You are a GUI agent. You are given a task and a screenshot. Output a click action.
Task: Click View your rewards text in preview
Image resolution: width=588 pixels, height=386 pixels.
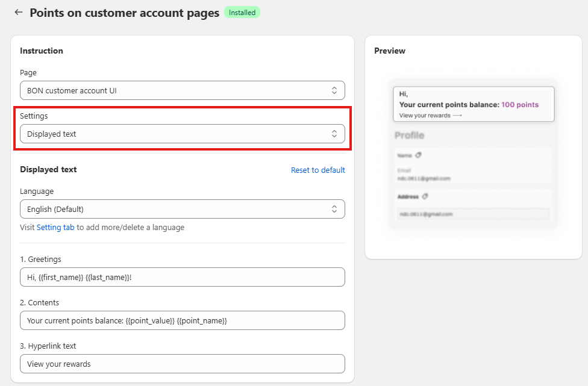point(425,116)
